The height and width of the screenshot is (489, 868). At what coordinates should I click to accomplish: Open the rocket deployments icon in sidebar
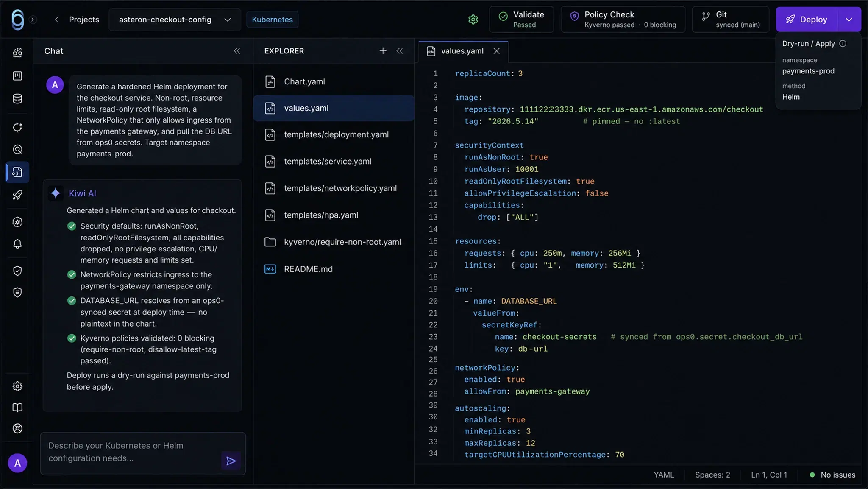17,195
